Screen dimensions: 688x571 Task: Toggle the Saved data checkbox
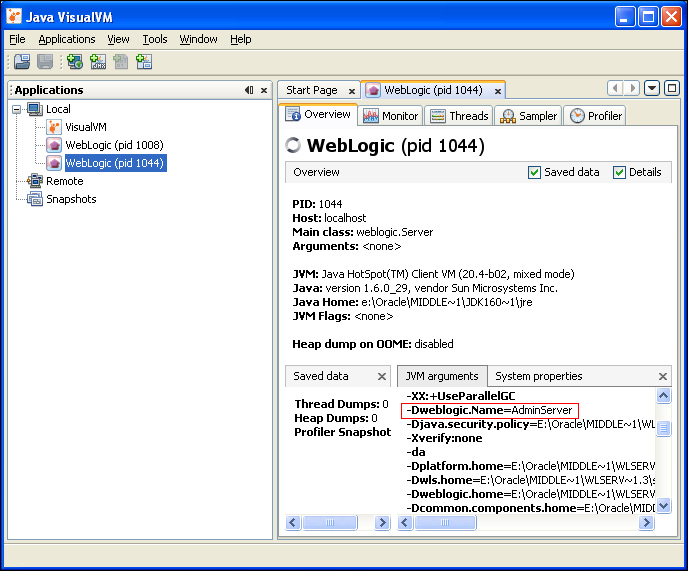[x=534, y=172]
